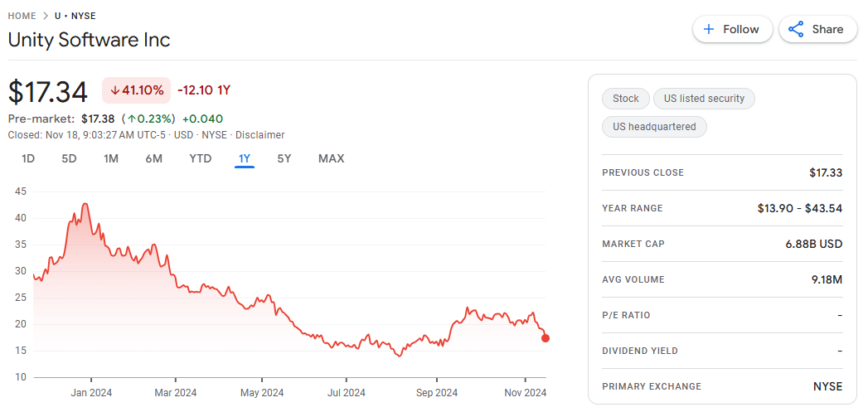Viewport: 868px width, 412px height.
Task: Click the red endpoint dot on chart
Action: pyautogui.click(x=546, y=337)
